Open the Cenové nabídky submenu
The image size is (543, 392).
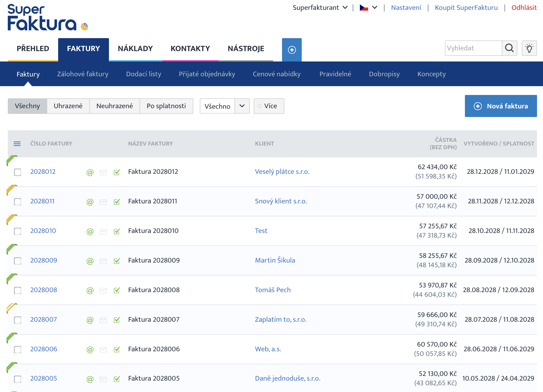coord(277,74)
